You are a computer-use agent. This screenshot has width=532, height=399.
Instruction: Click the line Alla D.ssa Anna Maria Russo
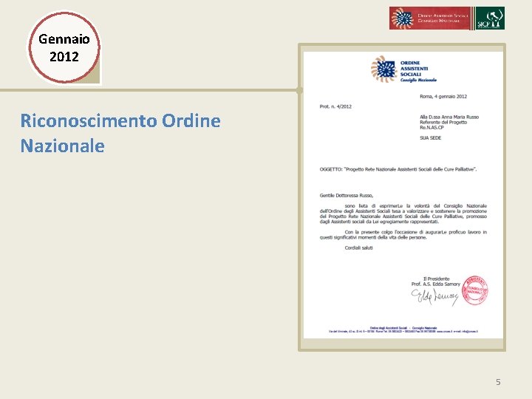pyautogui.click(x=449, y=117)
